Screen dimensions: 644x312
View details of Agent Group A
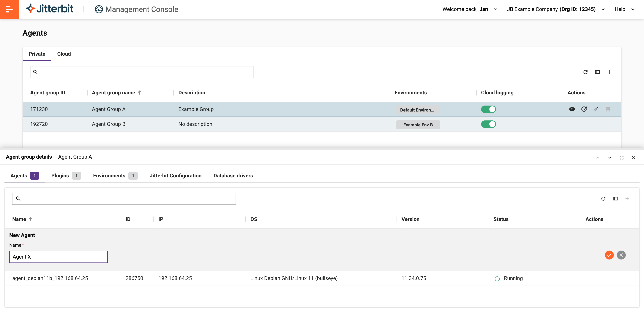point(572,109)
